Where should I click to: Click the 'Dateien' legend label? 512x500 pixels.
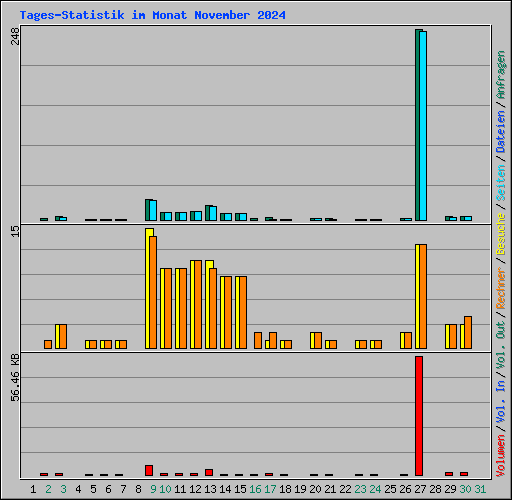coord(501,132)
